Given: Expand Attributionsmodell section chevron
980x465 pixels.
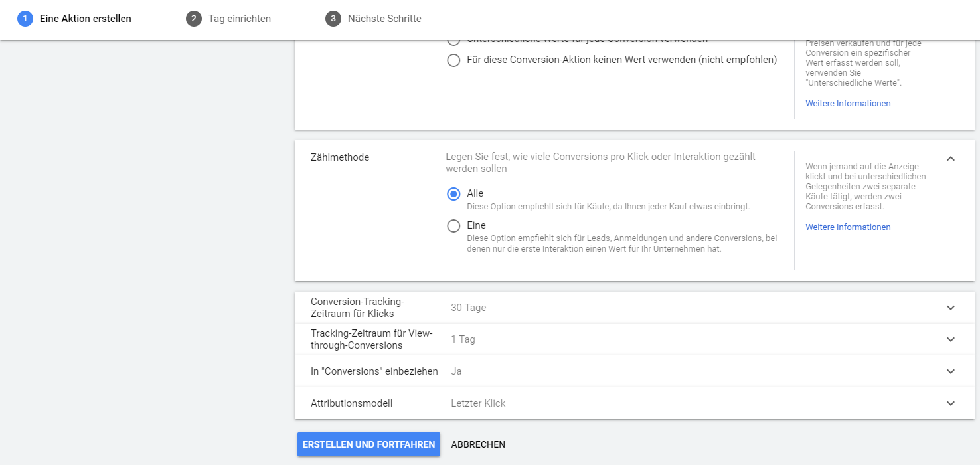Looking at the screenshot, I should [951, 403].
